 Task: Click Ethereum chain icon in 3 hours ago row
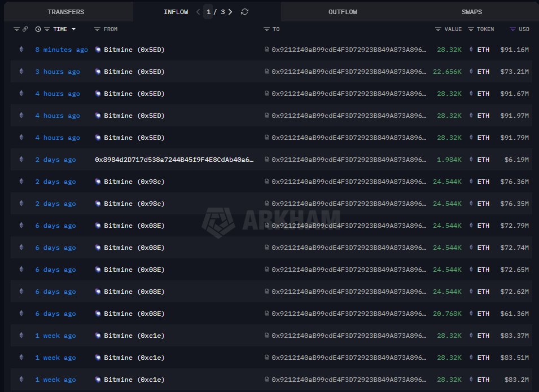click(x=21, y=71)
